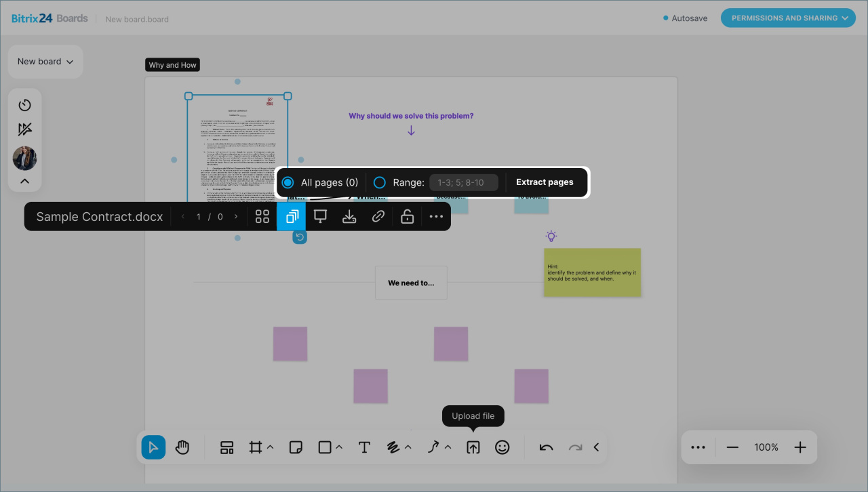The height and width of the screenshot is (492, 868).
Task: Click the download file icon
Action: tap(349, 217)
